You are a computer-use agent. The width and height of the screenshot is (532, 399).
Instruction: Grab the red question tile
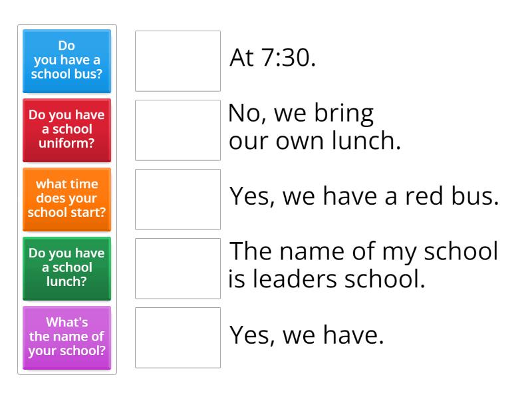tap(67, 130)
